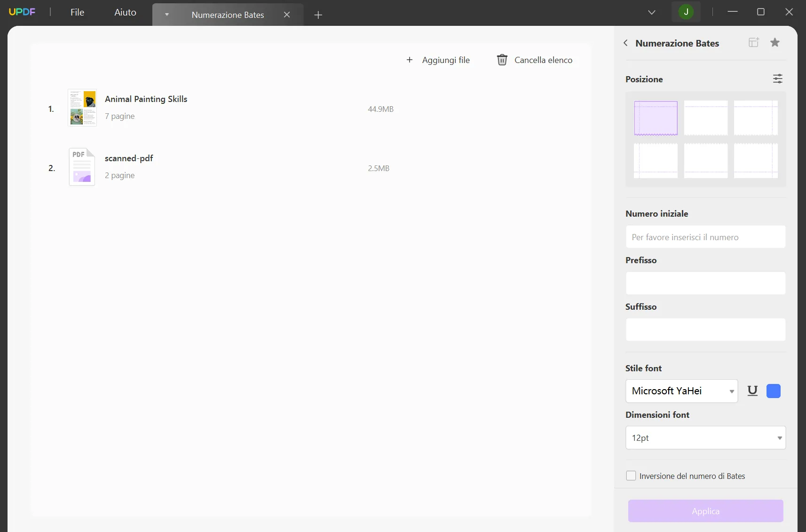Viewport: 806px width, 532px height.
Task: Select the bottom-center position box
Action: click(706, 161)
